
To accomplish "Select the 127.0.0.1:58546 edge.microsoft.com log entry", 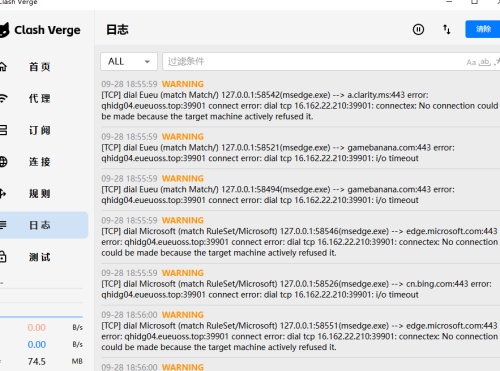I will [x=300, y=237].
